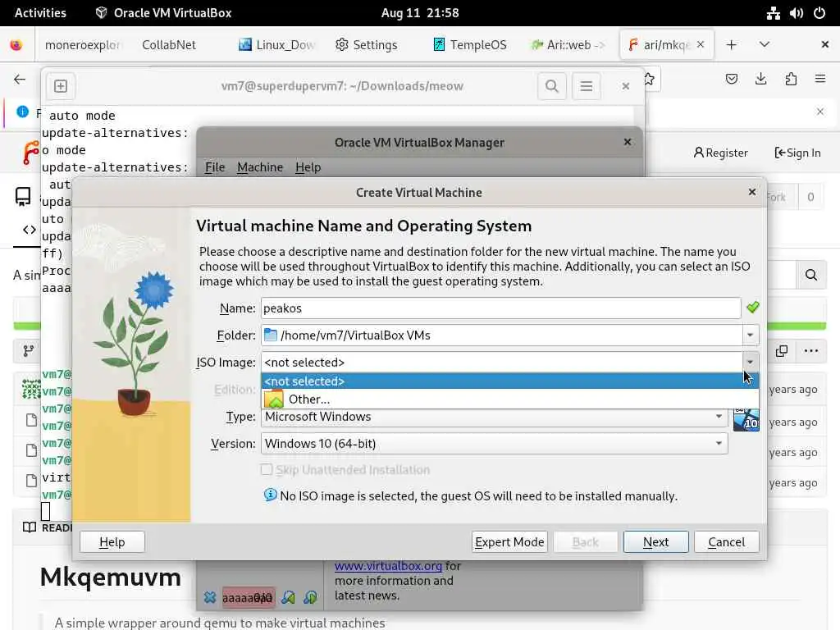Open the Type dropdown (Microsoft Windows)
This screenshot has height=630, width=840.
click(x=494, y=416)
